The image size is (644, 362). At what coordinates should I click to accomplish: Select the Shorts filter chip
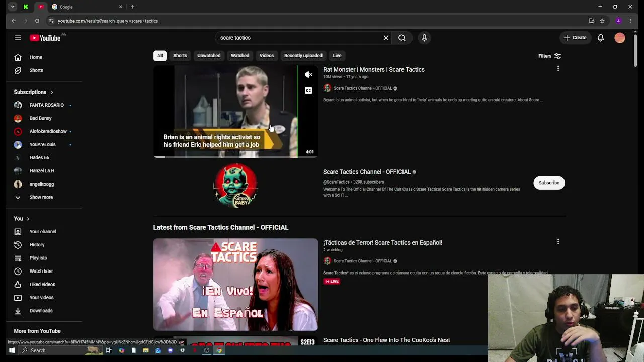(180, 56)
